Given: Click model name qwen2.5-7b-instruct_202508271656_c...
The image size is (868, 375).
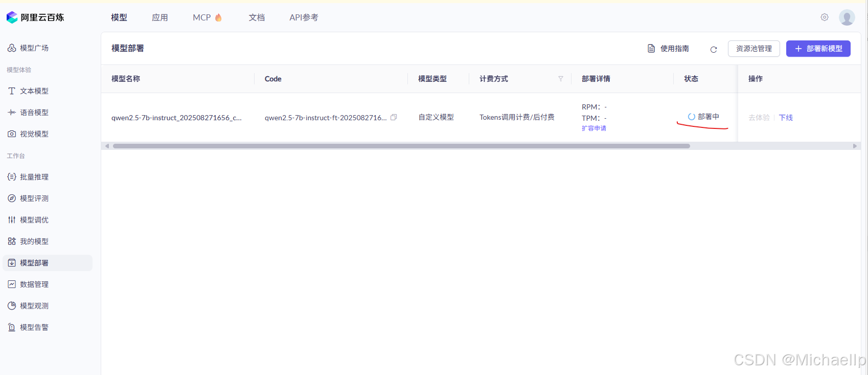Looking at the screenshot, I should (176, 118).
